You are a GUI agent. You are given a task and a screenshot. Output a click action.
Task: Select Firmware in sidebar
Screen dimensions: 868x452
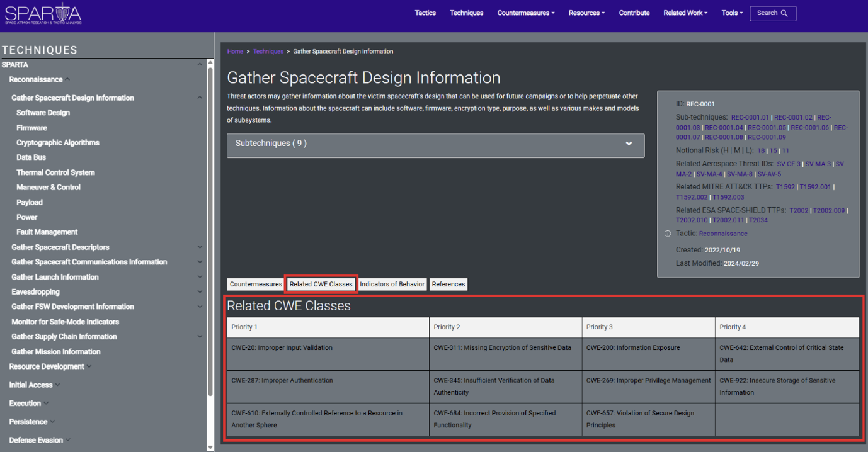point(31,128)
